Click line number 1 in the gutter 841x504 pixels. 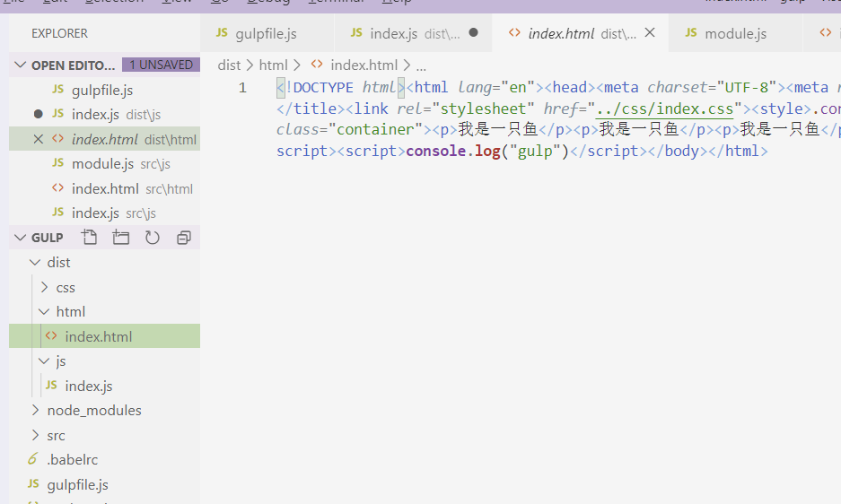[x=242, y=87]
